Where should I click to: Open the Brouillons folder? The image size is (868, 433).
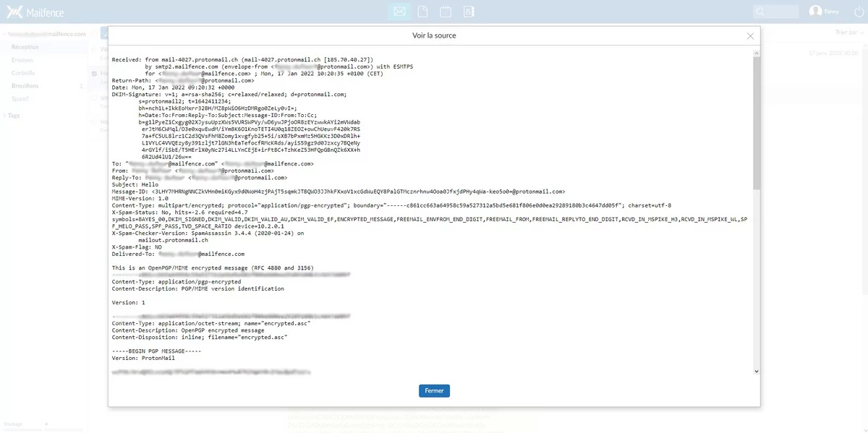pos(25,86)
